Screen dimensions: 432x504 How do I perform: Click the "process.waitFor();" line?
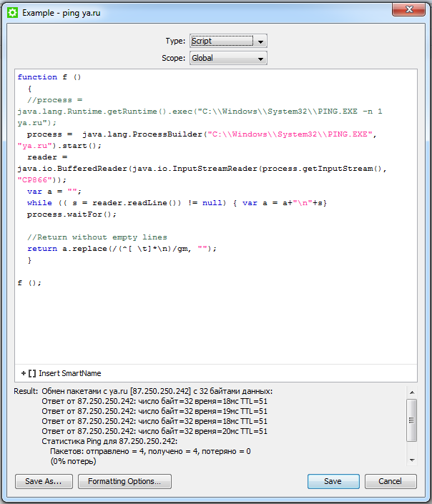tap(72, 214)
